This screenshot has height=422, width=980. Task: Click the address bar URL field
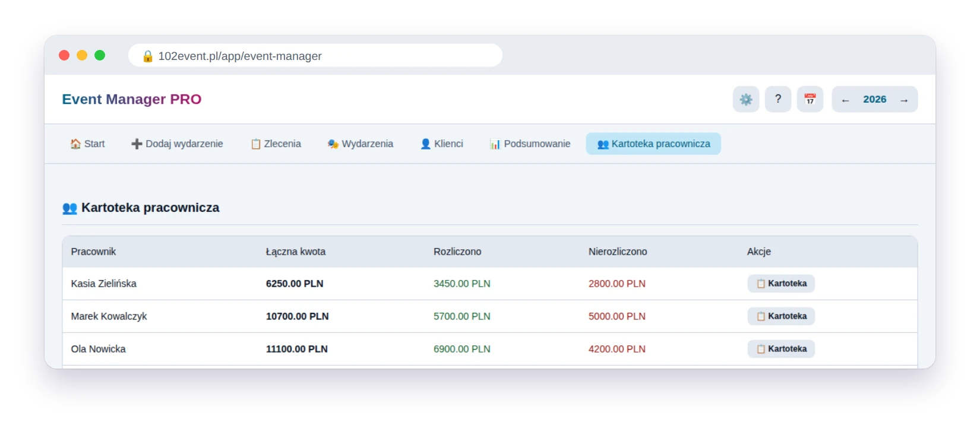(x=315, y=56)
